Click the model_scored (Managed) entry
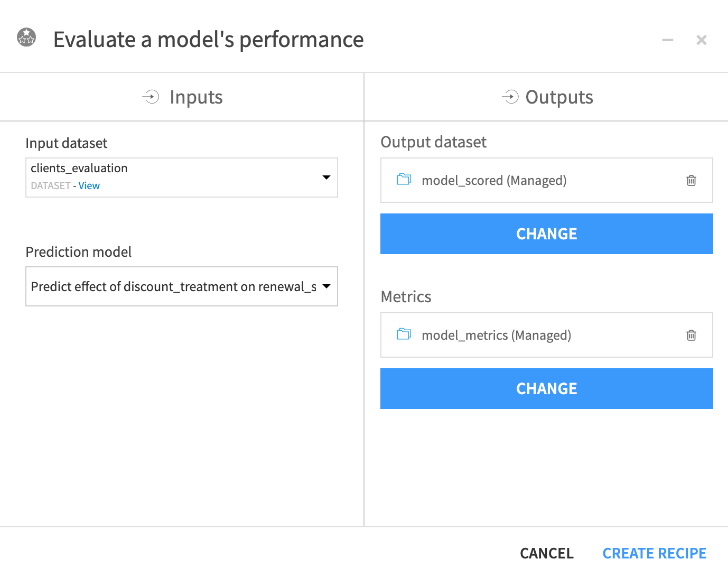This screenshot has height=578, width=728. click(x=494, y=181)
